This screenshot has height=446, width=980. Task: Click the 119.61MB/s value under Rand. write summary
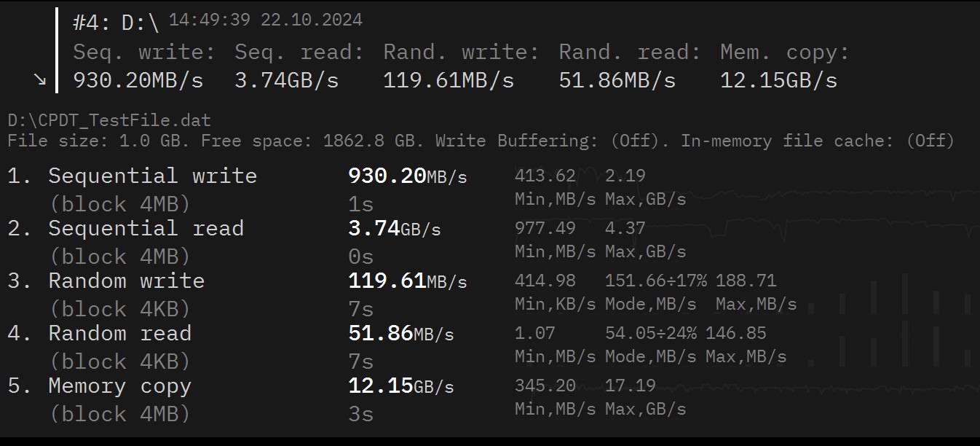(x=448, y=80)
